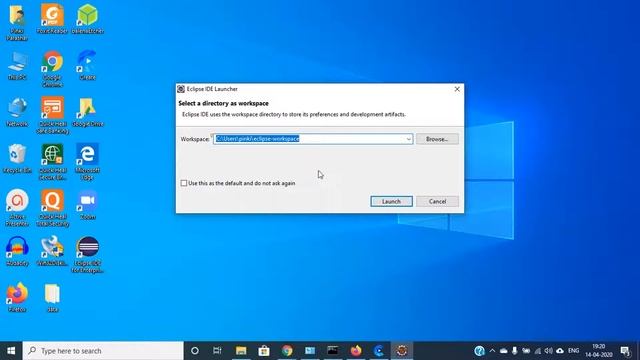Open the Action Center notifications icon
Screen dimensions: 640x360
pyautogui.click(x=625, y=351)
